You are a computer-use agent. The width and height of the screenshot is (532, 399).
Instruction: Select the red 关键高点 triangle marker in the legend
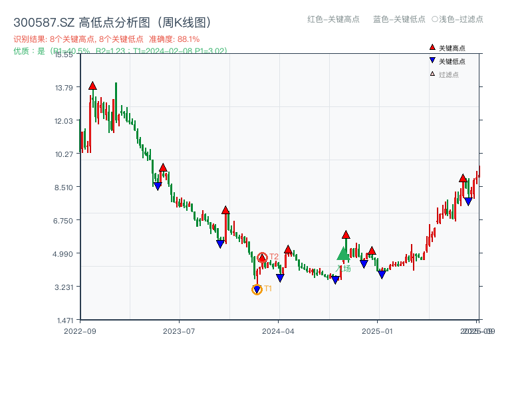[x=431, y=47]
